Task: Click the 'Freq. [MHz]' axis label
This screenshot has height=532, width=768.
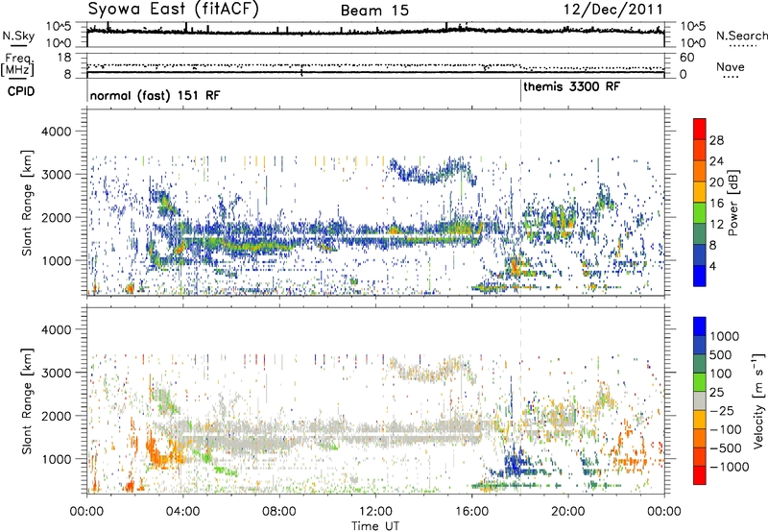Action: (x=17, y=64)
